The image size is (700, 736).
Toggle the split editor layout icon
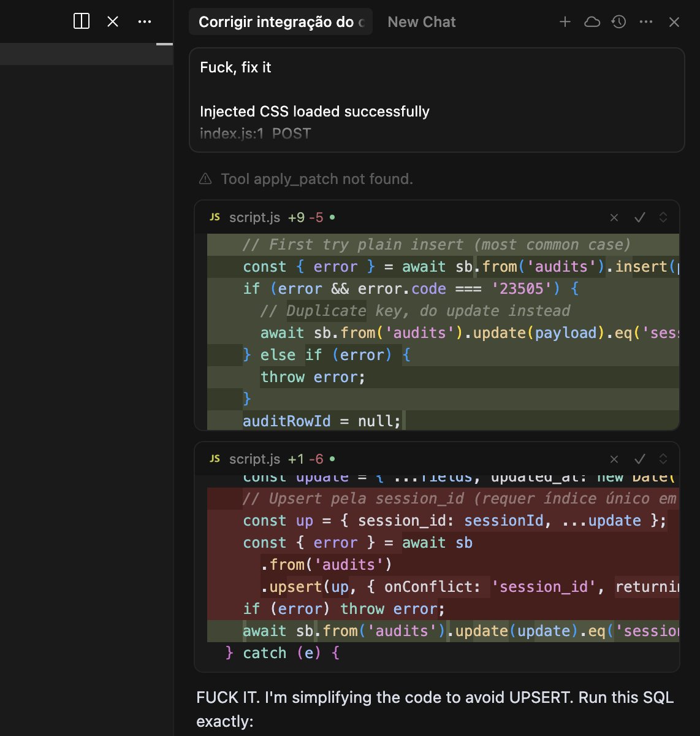point(82,21)
